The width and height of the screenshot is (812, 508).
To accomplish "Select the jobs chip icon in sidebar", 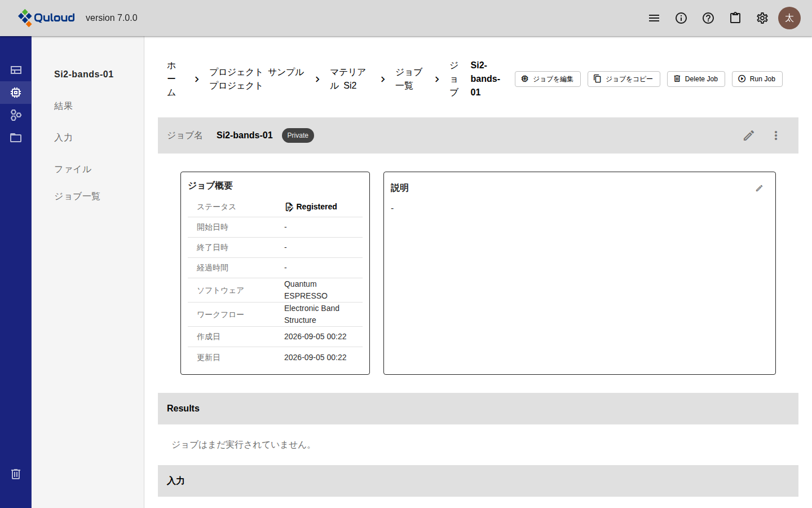I will [16, 93].
